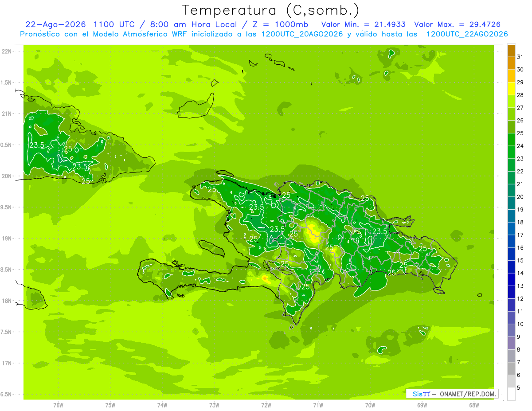Image resolution: width=532 pixels, height=411 pixels.
Task: Click legend color cell between 24 and 25
Action: 511,140
